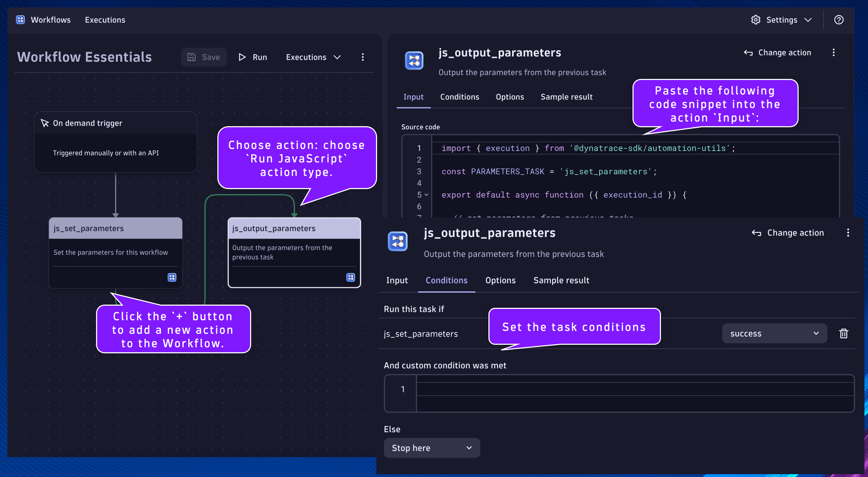Viewport: 868px width, 477px height.
Task: Click the Change action arrow icon in lower panel
Action: (x=756, y=233)
